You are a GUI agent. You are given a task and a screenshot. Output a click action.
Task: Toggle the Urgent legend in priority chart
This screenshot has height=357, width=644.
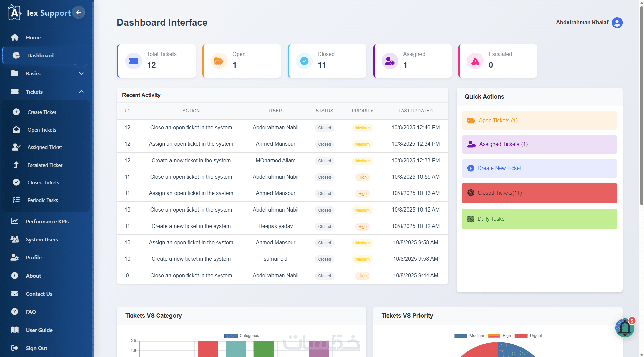point(528,336)
